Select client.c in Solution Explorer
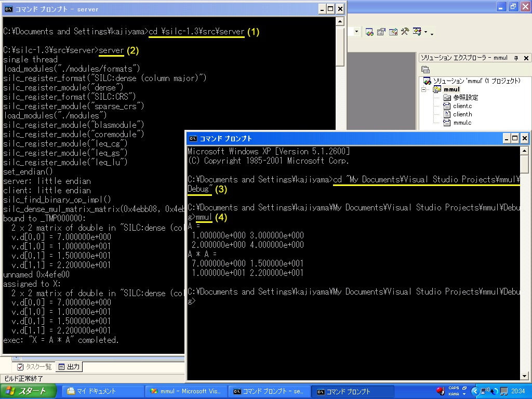The image size is (532, 399). tap(462, 106)
